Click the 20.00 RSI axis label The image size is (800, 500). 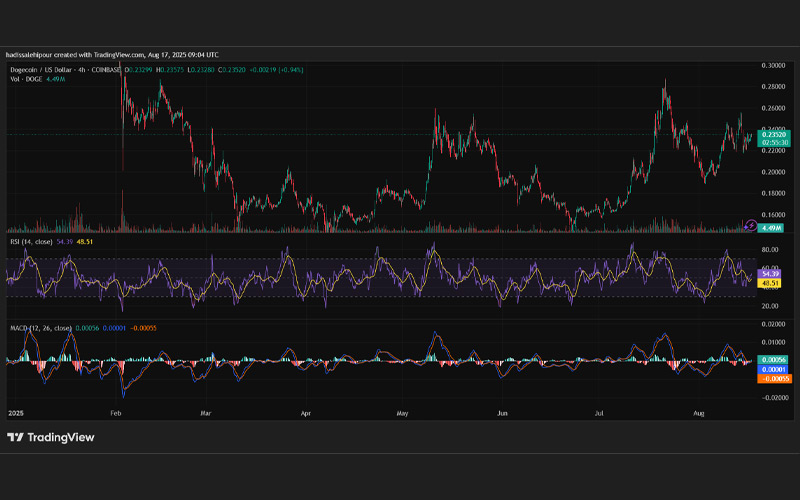coord(770,306)
